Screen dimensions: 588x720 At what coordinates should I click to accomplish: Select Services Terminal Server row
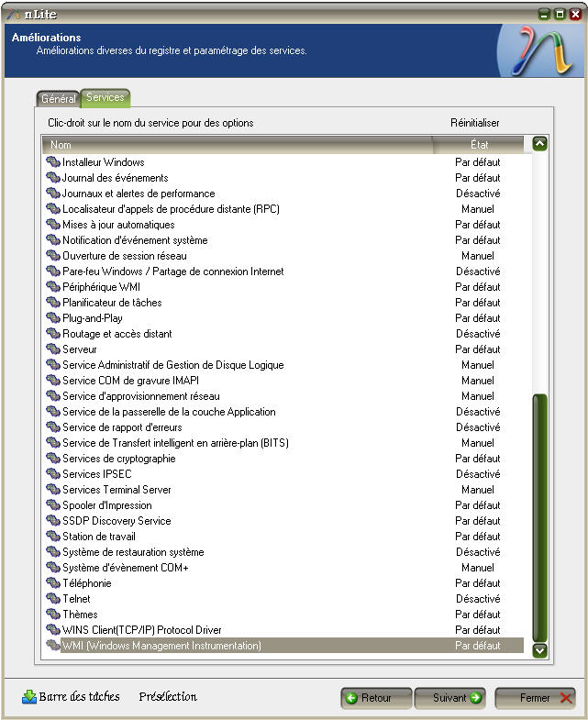pyautogui.click(x=283, y=490)
